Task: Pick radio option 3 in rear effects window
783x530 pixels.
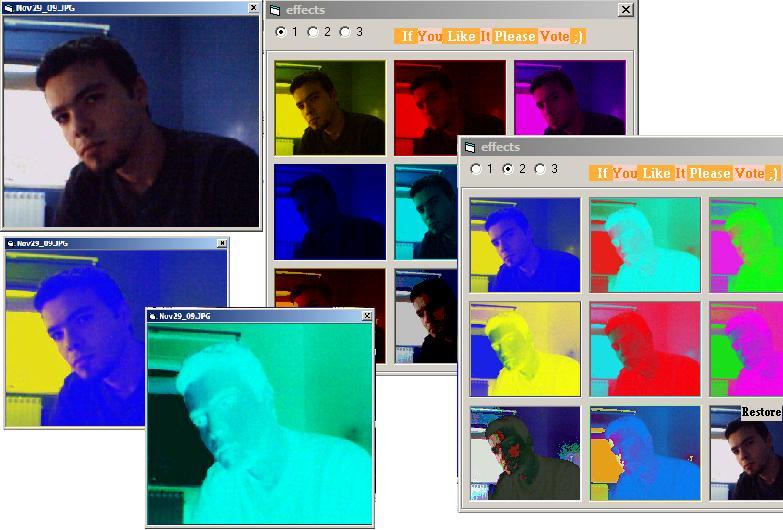Action: (345, 32)
